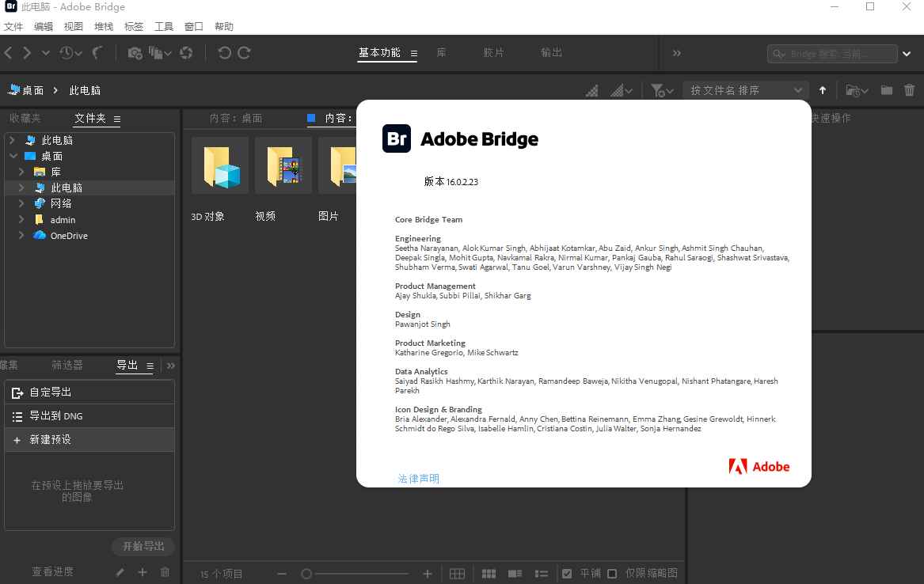Switch to the 库 workspace
The height and width of the screenshot is (584, 924).
point(441,52)
